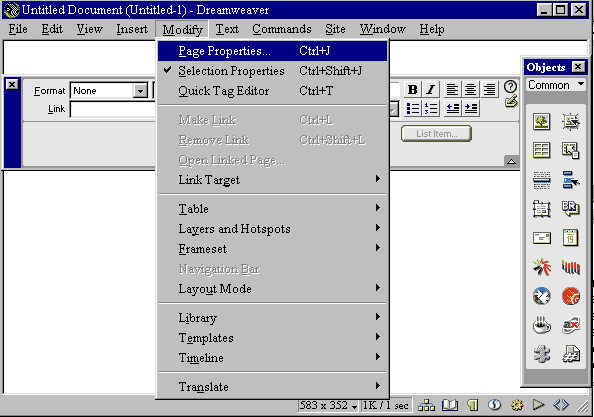Image resolution: width=594 pixels, height=417 pixels.
Task: Click the Insert Horizontal Rule icon
Action: [x=542, y=180]
